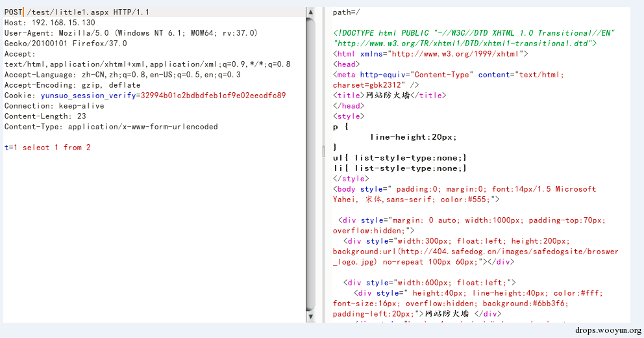Click the charset=gbk2312 line
Image resolution: width=644 pixels, height=338 pixels.
tap(376, 85)
